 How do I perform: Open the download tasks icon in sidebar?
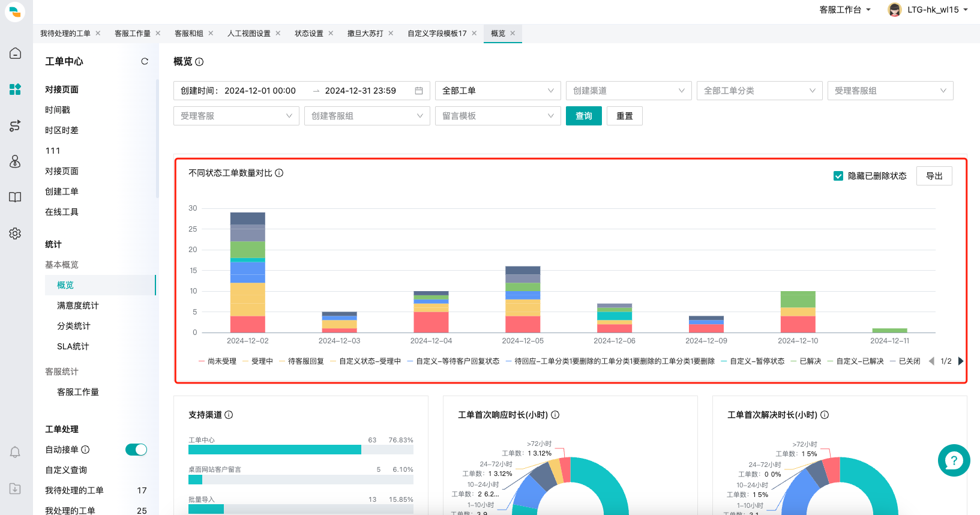tap(15, 489)
